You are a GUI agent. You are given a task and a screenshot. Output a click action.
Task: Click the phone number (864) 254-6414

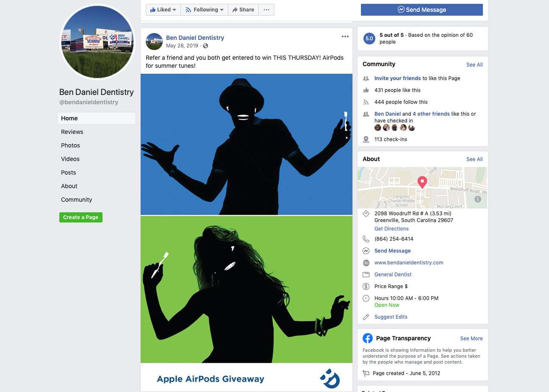[394, 239]
